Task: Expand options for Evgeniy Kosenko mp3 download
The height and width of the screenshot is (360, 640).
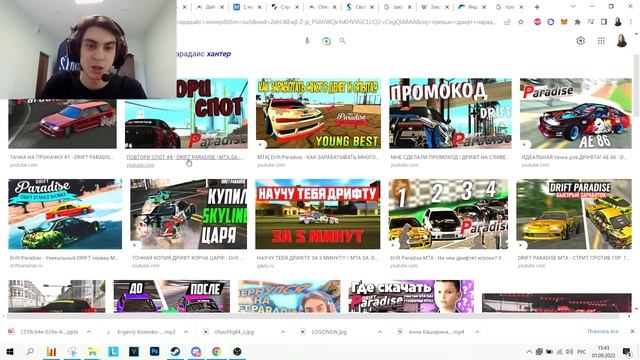Action: pyautogui.click(x=186, y=332)
